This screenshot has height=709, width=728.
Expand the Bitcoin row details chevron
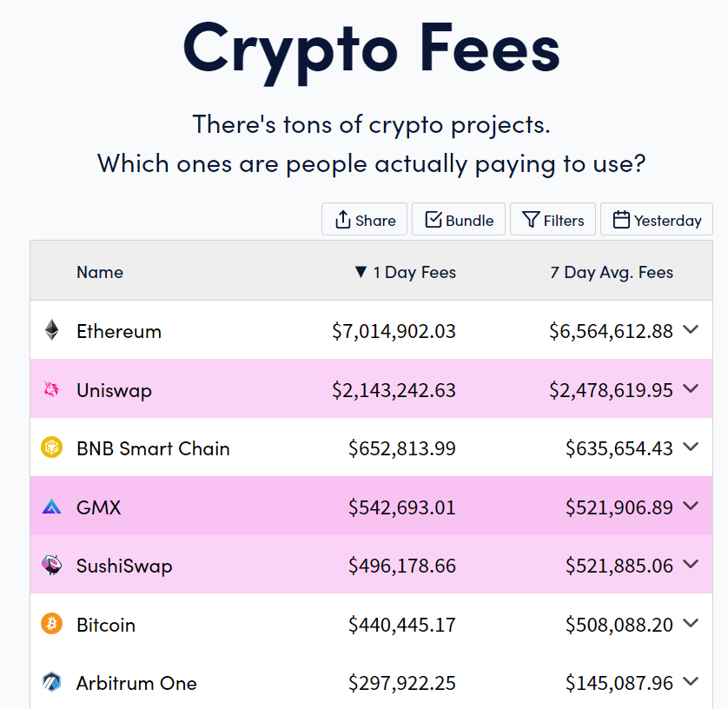[691, 623]
